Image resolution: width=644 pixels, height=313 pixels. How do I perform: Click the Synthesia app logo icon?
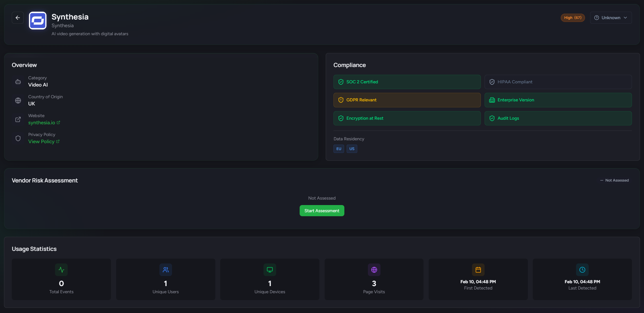pyautogui.click(x=38, y=20)
